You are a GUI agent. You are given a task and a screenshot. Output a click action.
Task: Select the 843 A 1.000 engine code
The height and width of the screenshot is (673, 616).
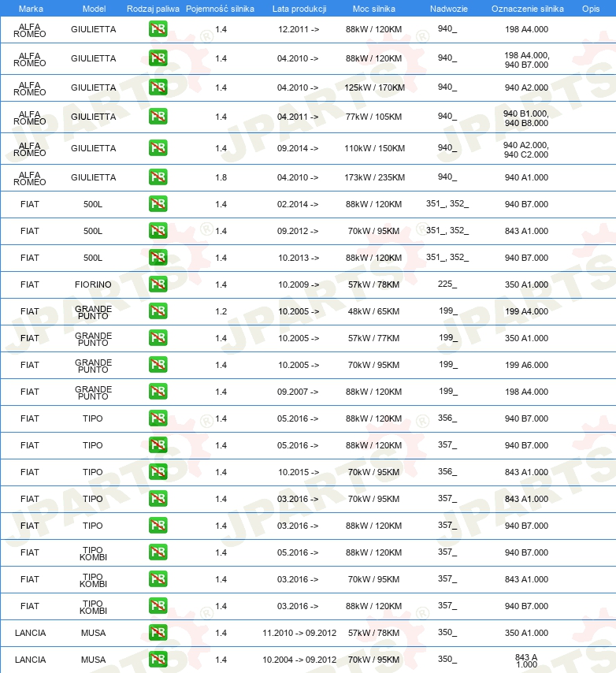(x=526, y=661)
